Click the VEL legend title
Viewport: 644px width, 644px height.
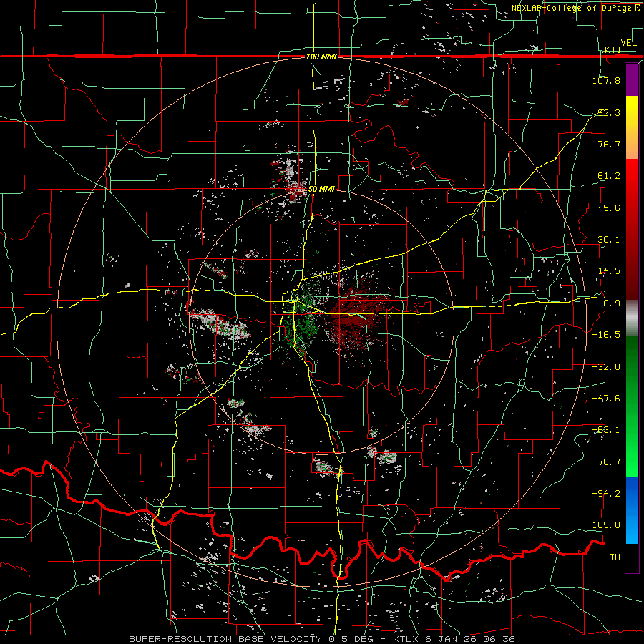628,43
